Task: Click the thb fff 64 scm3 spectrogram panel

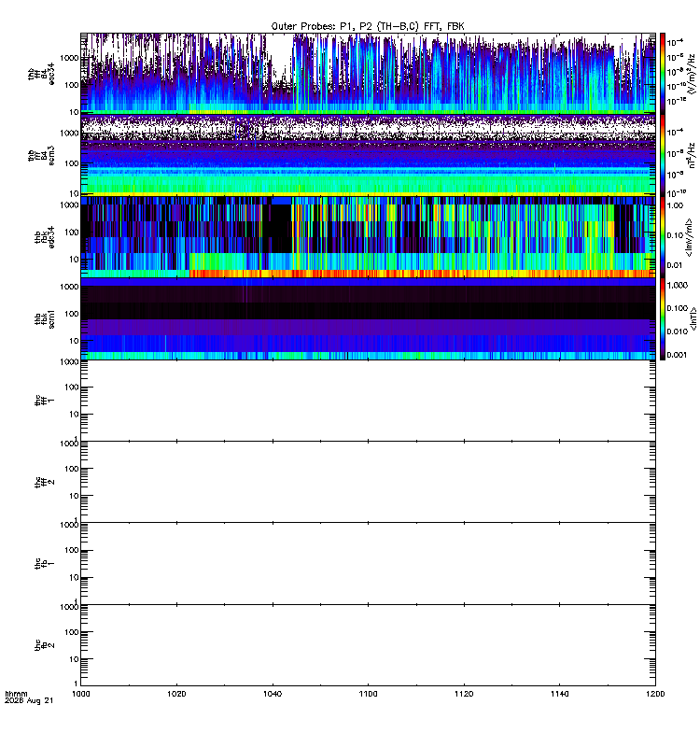Action: (x=368, y=155)
